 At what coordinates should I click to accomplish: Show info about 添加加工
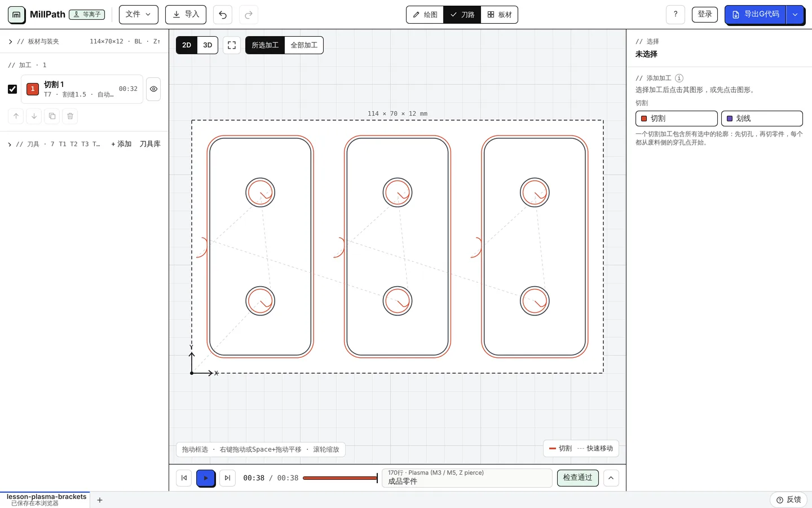pos(679,78)
